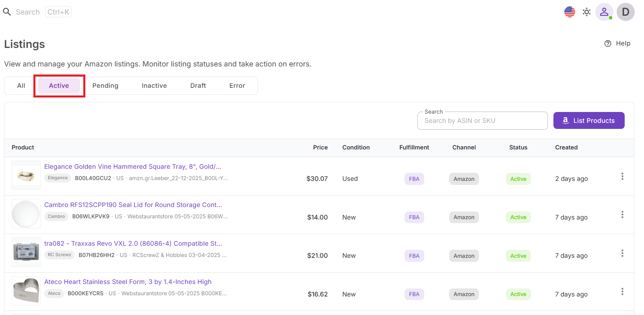Open the Cambro RFS12SCPP190 Seal Lid link

(133, 205)
